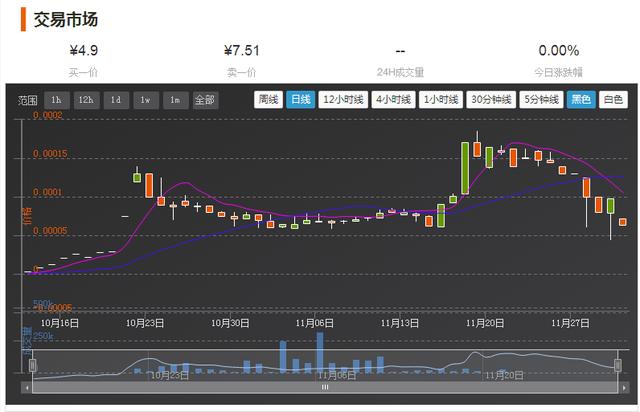Set chart range to 1w

click(145, 100)
